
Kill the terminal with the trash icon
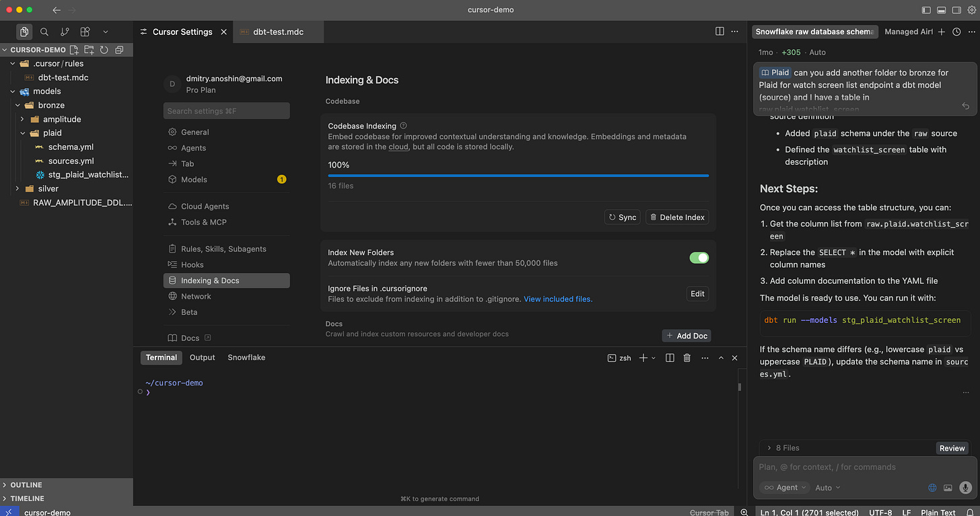point(687,358)
